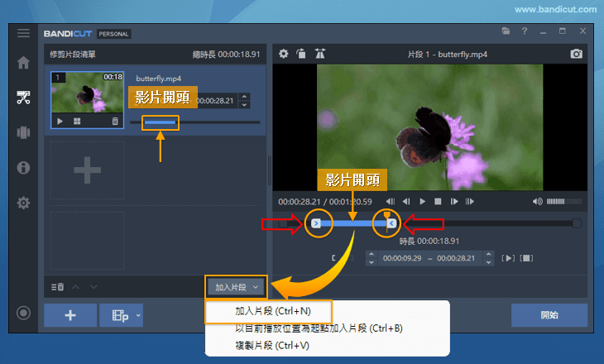This screenshot has height=364, width=604.
Task: Click the large plus add file button
Action: 70,315
